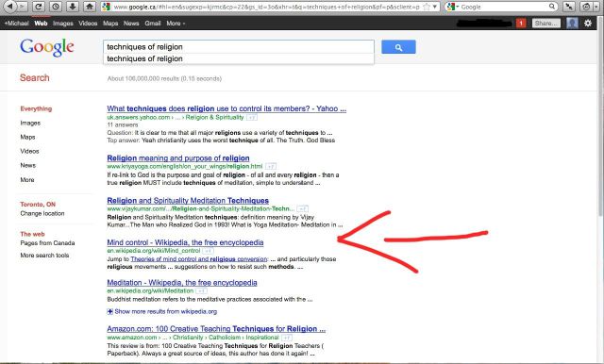Image resolution: width=604 pixels, height=364 pixels.
Task: Click the Change location link
Action: (42, 213)
